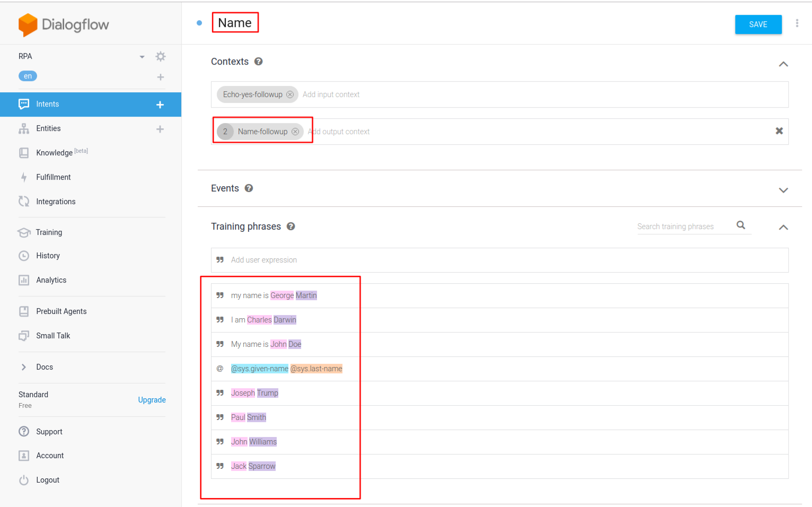Open Training phrases help question mark
This screenshot has height=507, width=812.
point(291,226)
